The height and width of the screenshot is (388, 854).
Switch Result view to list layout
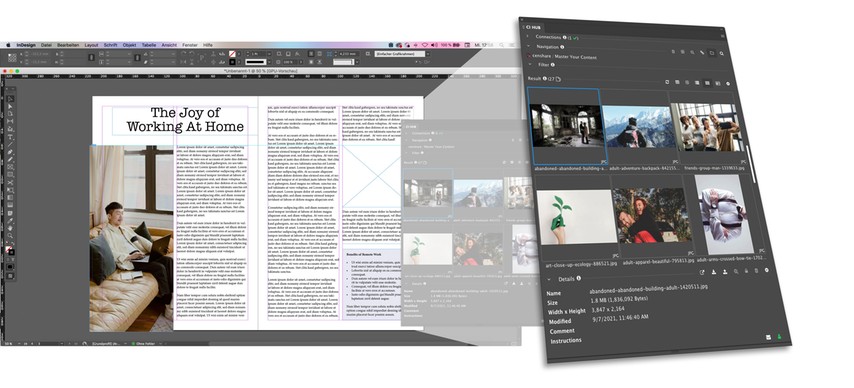tap(697, 83)
